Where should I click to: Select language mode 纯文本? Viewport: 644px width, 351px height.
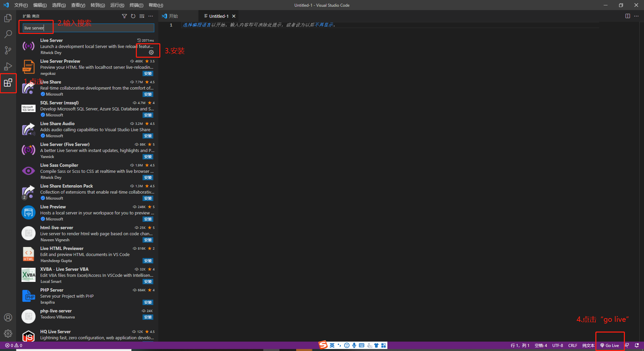tap(588, 345)
